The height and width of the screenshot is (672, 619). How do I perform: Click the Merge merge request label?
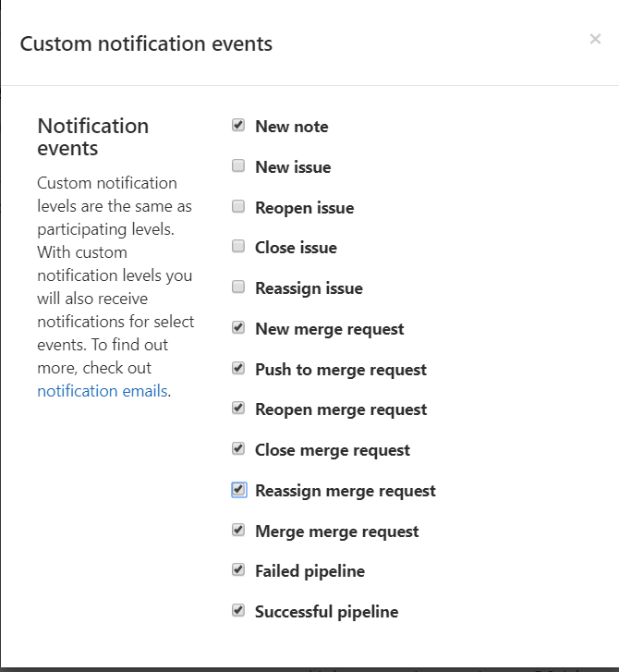click(336, 531)
